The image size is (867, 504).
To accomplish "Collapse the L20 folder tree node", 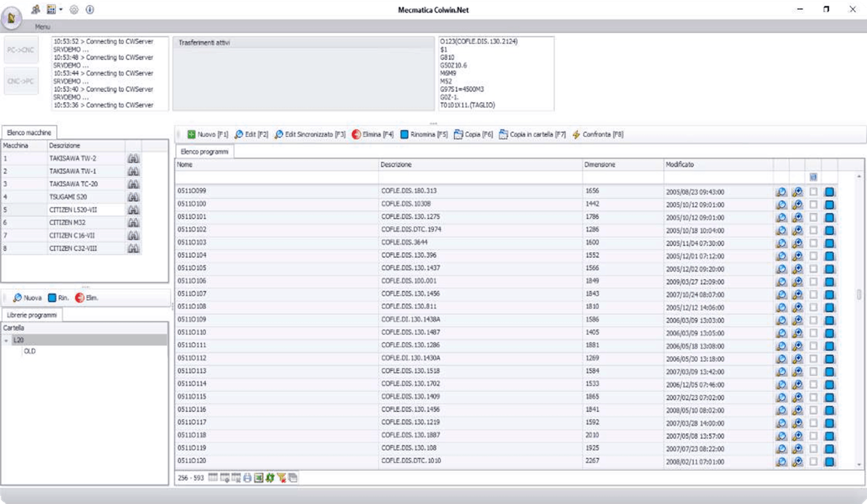I will point(6,340).
